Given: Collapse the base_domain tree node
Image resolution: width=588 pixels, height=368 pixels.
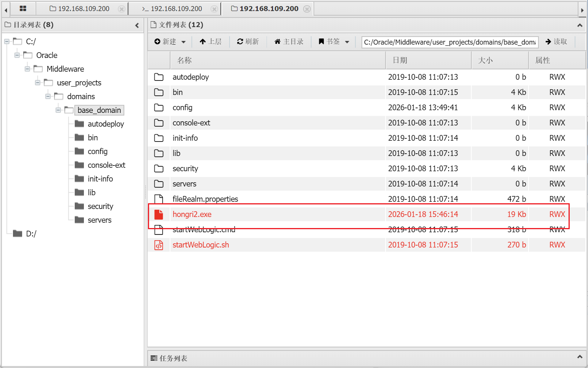Looking at the screenshot, I should [58, 110].
